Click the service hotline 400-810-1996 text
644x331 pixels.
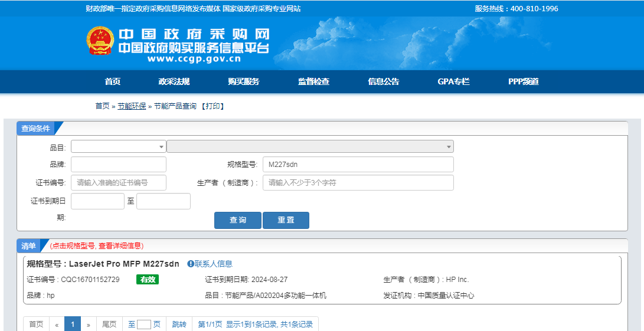click(x=534, y=9)
